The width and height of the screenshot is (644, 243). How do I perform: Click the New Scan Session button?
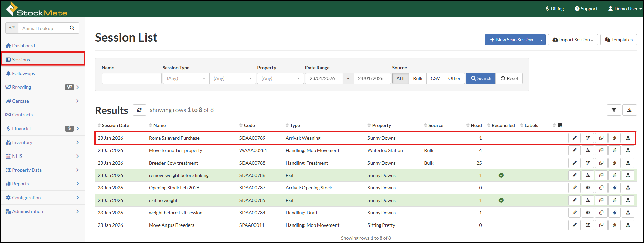[511, 40]
